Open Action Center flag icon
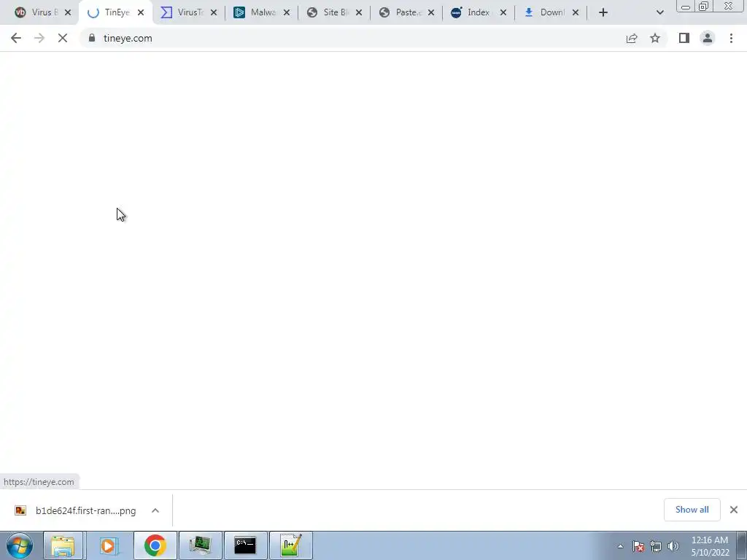 click(638, 546)
